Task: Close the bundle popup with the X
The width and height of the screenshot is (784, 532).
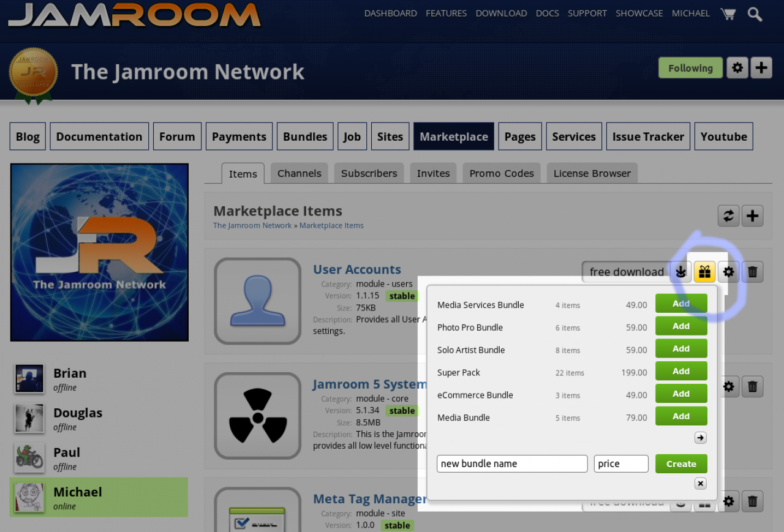Action: tap(701, 484)
